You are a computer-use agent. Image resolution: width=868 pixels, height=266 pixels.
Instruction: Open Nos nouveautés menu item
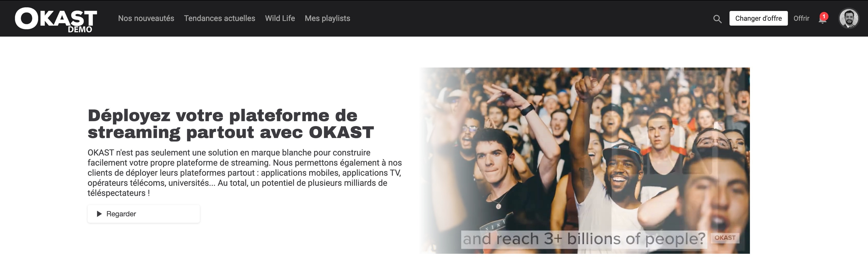click(146, 18)
